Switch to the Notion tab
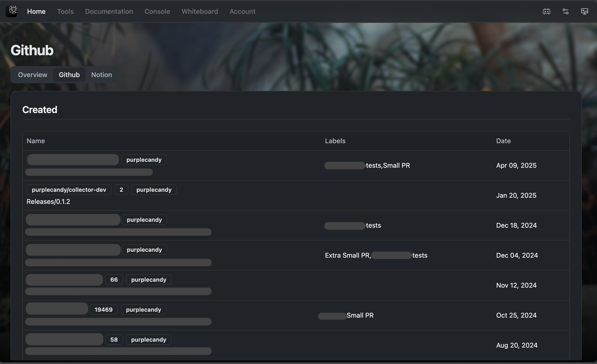The image size is (597, 364). (x=102, y=75)
